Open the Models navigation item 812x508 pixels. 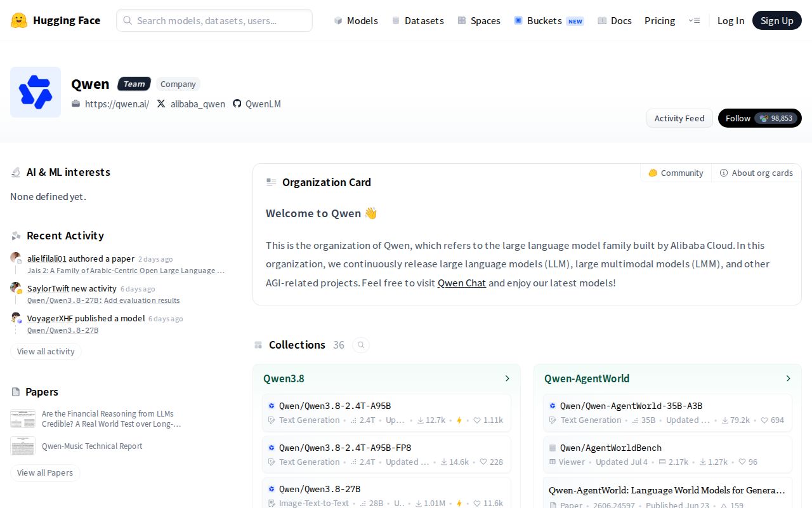356,20
